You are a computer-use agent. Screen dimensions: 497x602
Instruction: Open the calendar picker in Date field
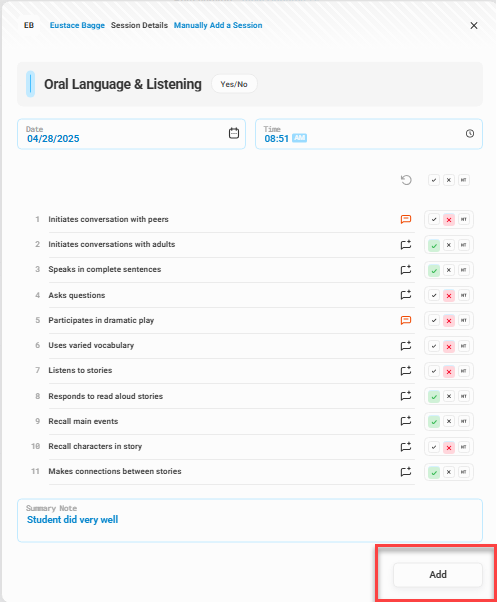tap(234, 133)
